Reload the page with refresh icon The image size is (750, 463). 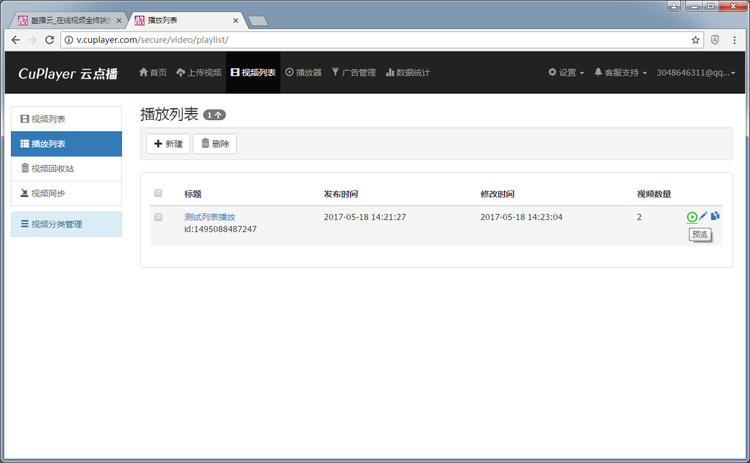click(52, 40)
